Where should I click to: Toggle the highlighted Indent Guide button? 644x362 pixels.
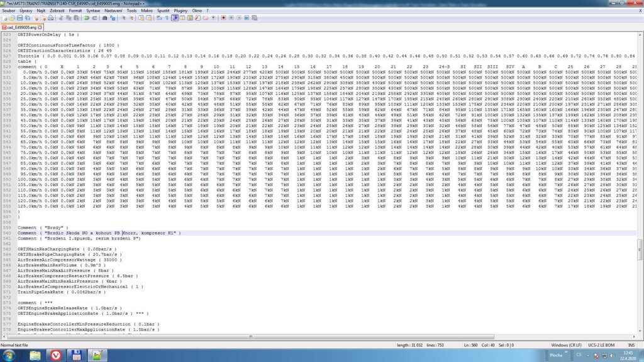pyautogui.click(x=175, y=18)
